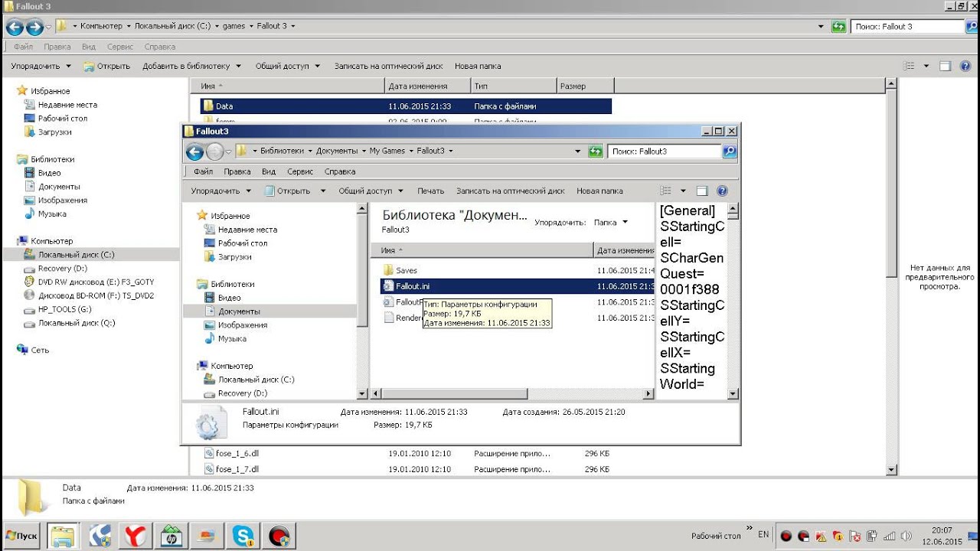Screen dimensions: 980x551
Task: Select the Data folder in rear window
Action: pos(406,106)
